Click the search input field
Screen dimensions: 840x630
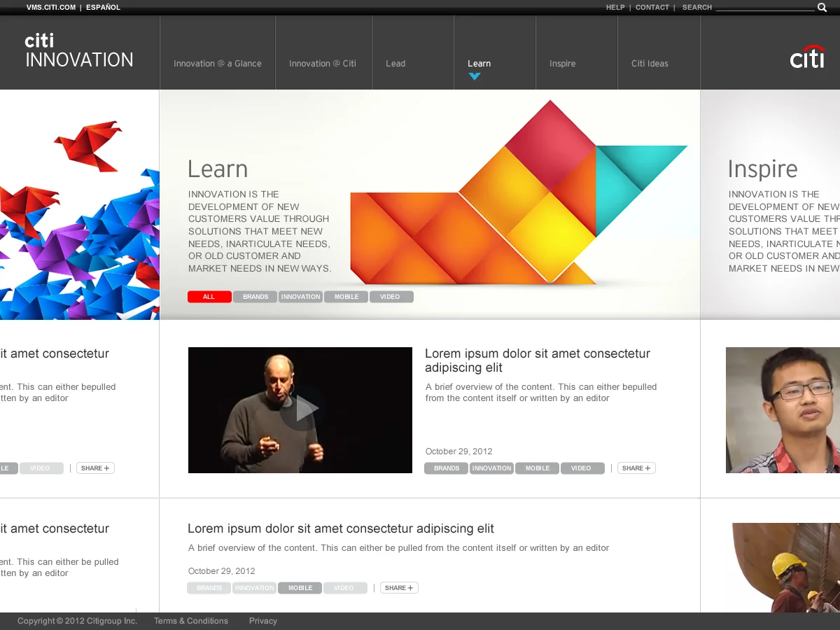click(x=765, y=7)
